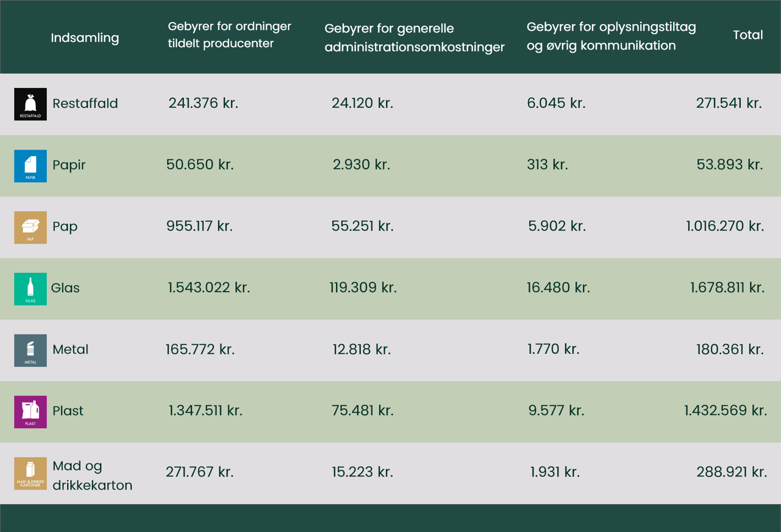The height and width of the screenshot is (532, 781).
Task: Click the 'Gebyrer for generelle administrationsomkostninger' header
Action: (414, 37)
